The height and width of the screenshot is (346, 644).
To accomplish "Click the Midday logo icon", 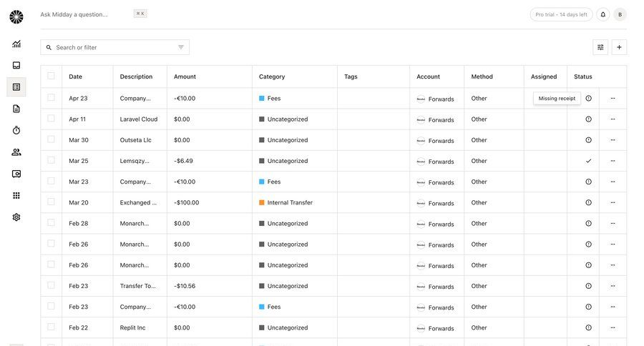I will coord(16,17).
